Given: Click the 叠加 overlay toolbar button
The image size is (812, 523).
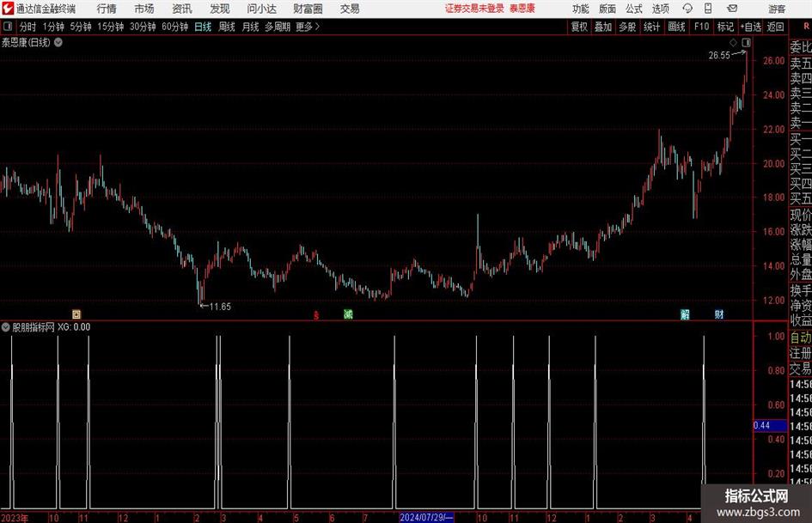Looking at the screenshot, I should pyautogui.click(x=603, y=27).
